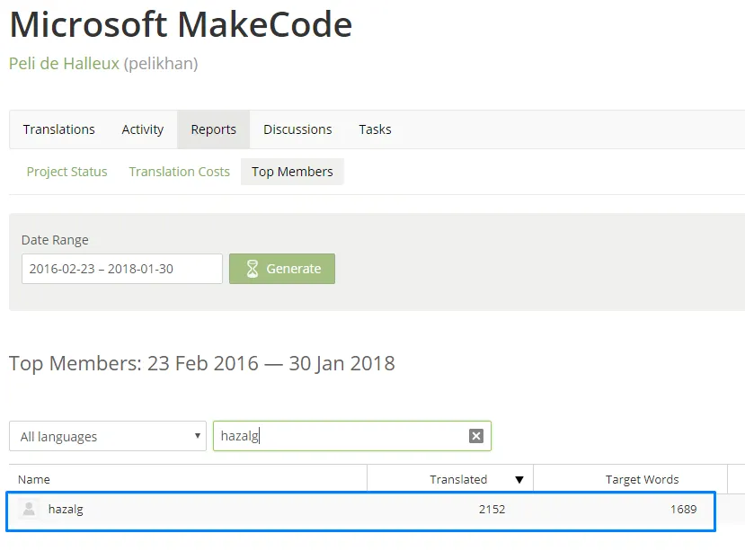This screenshot has width=745, height=560.
Task: Switch to the Activity tab
Action: pyautogui.click(x=143, y=129)
